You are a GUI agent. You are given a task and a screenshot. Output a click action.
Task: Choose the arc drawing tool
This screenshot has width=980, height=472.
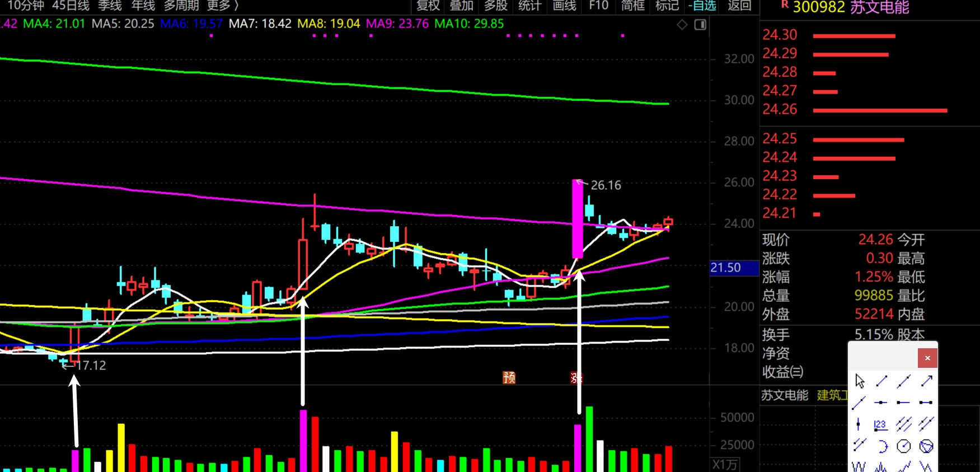point(881,446)
